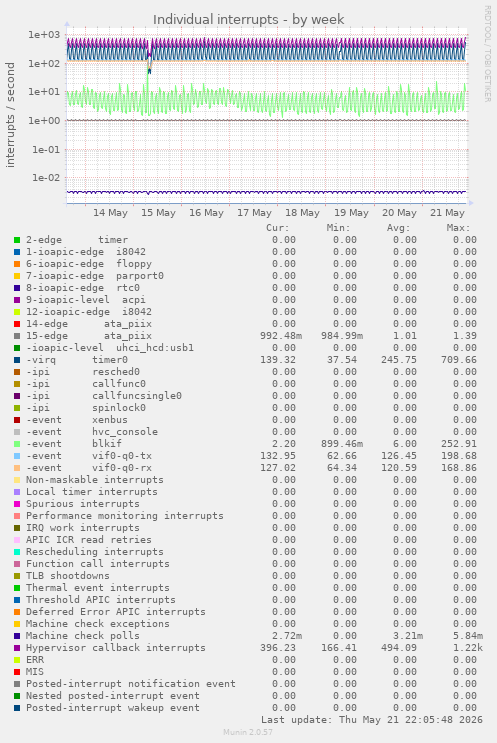The height and width of the screenshot is (743, 497).
Task: Click the 15 May x-axis label
Action: [158, 213]
